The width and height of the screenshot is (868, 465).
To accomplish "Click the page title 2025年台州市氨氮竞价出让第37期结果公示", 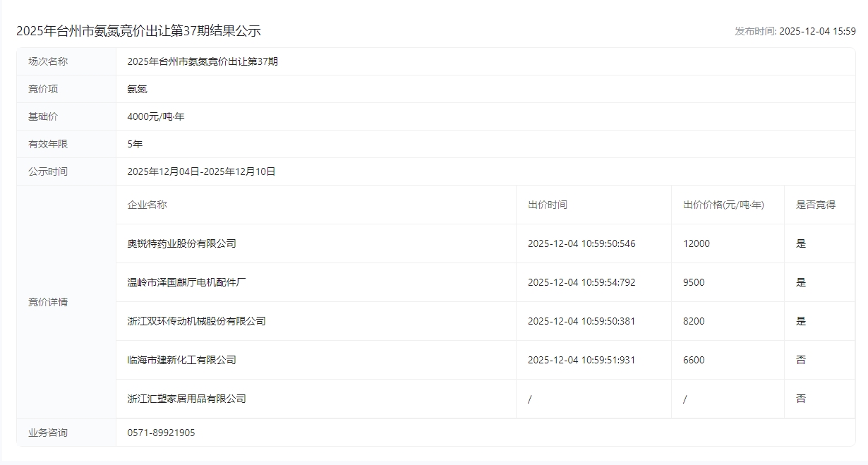I will 138,31.
